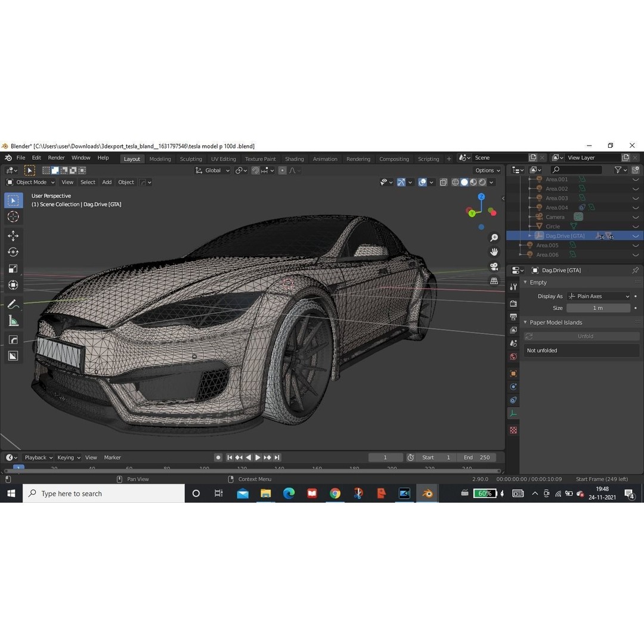Toggle viewport overlays
Viewport: 644px width, 644px height.
[422, 182]
